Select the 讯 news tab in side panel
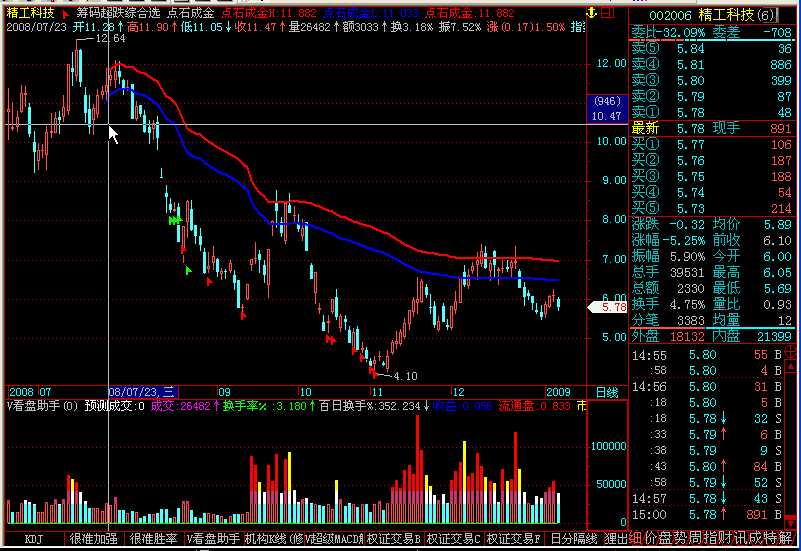 [x=741, y=538]
